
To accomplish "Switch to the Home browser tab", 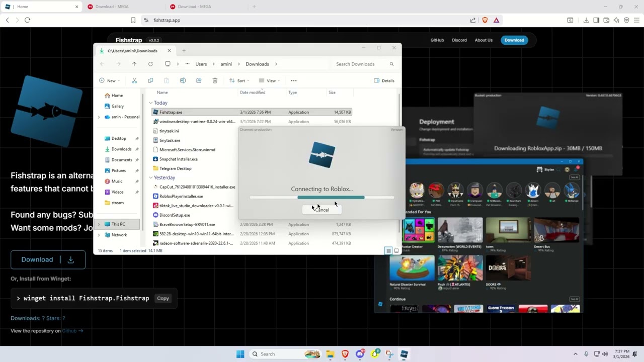I will click(x=41, y=7).
